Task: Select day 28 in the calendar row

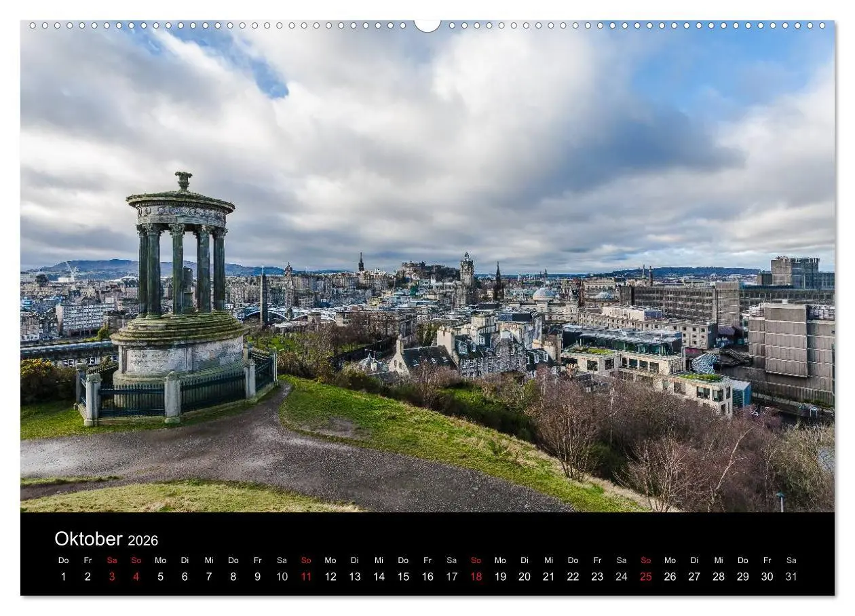Action: click(719, 577)
